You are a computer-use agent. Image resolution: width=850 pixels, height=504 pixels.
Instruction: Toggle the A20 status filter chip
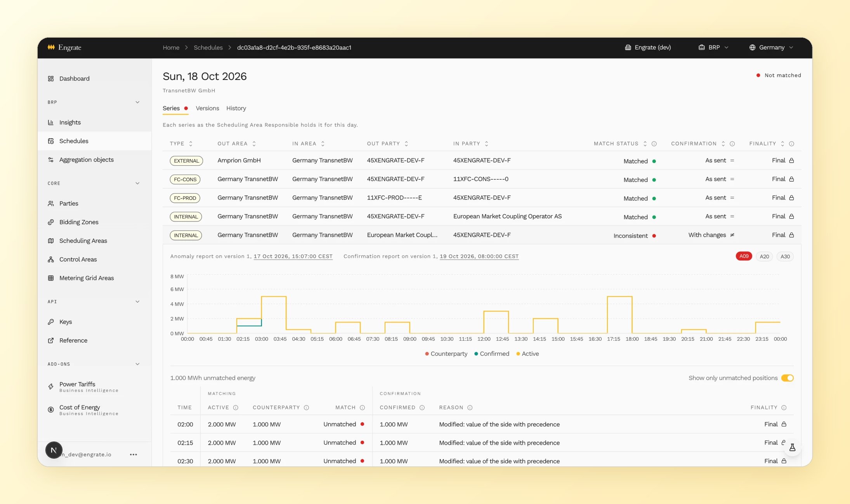click(764, 256)
